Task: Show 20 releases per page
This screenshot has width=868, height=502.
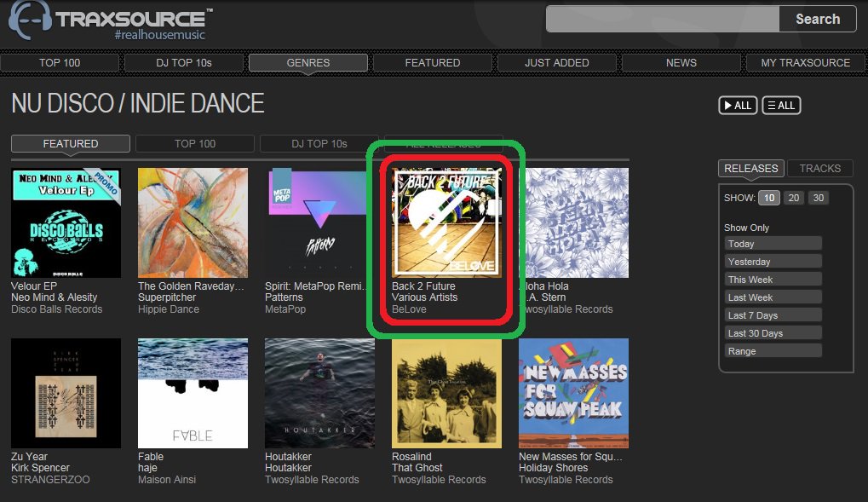Action: point(794,198)
